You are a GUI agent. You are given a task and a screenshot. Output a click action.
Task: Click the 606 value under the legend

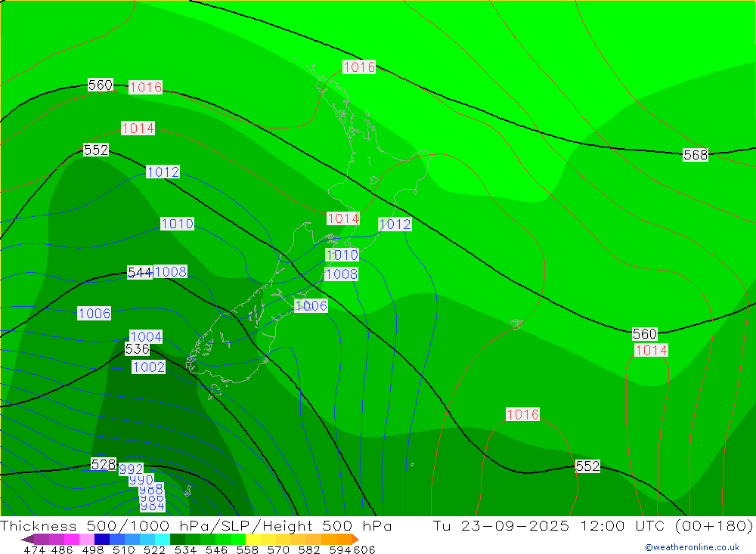pos(364,549)
